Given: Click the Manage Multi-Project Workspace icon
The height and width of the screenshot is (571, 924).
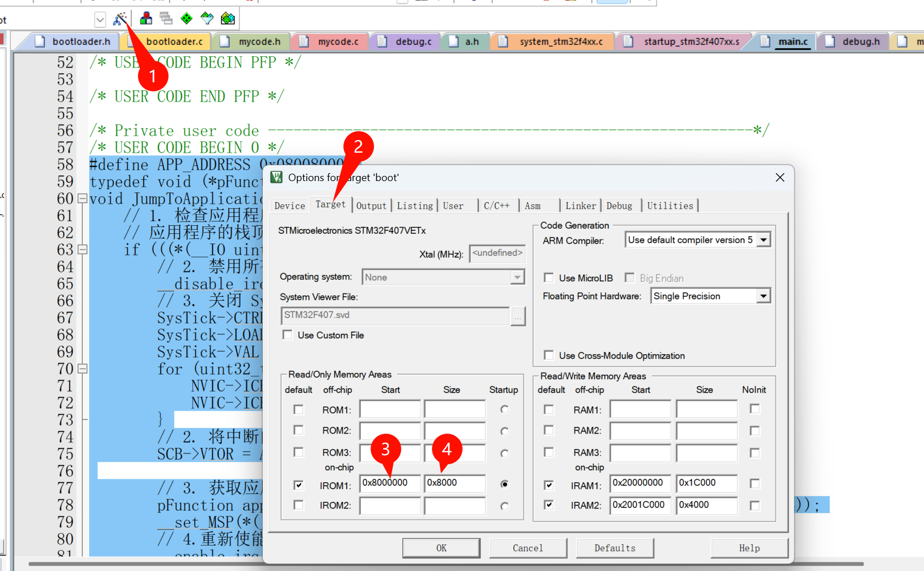Looking at the screenshot, I should (166, 19).
